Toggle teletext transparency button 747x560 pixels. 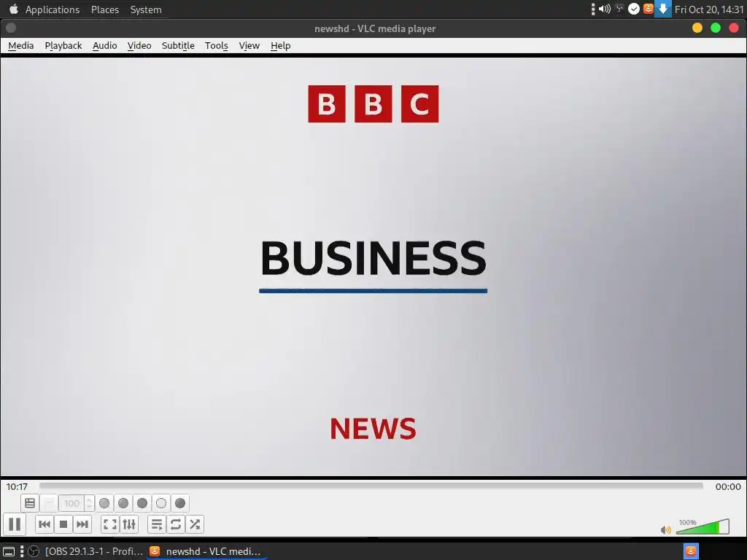[x=49, y=503]
